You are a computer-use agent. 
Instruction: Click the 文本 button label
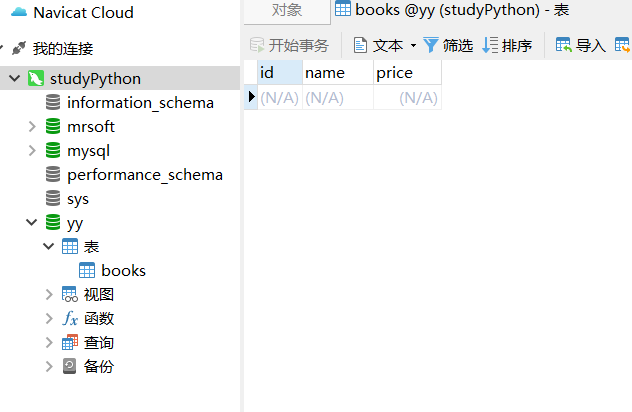click(388, 45)
